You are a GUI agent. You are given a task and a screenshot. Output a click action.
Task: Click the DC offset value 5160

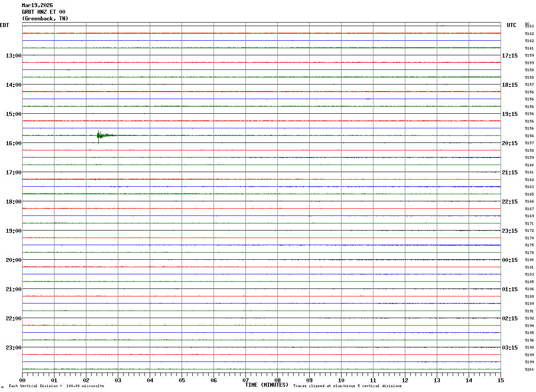[x=529, y=165]
